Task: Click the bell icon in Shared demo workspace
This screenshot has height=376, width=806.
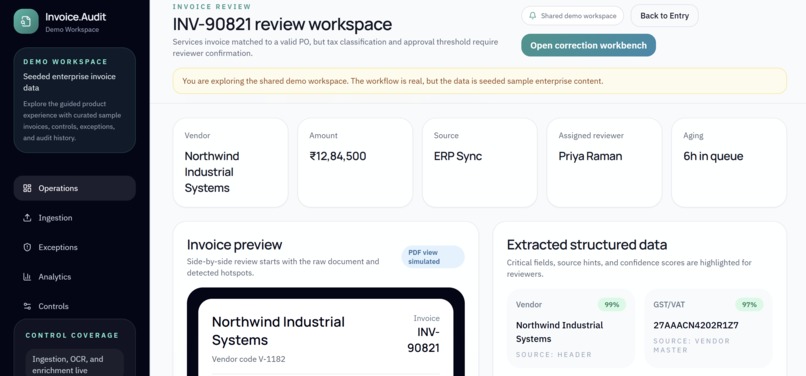Action: pos(533,16)
